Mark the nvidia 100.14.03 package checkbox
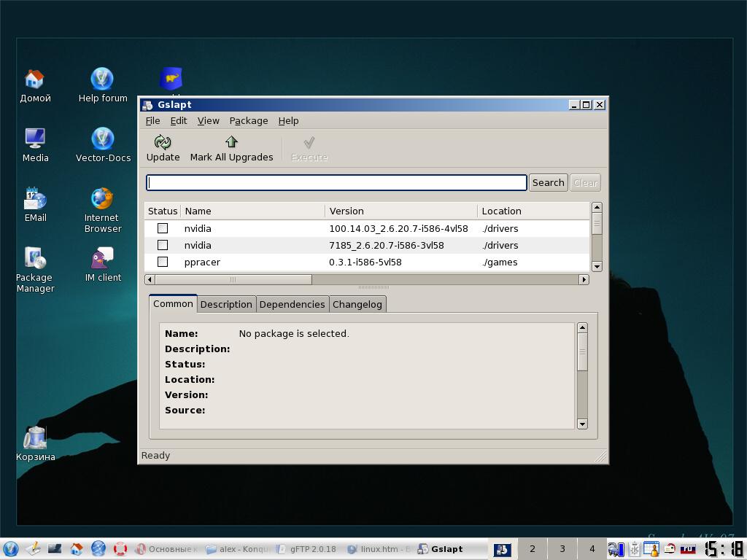This screenshot has width=747, height=560. [163, 228]
